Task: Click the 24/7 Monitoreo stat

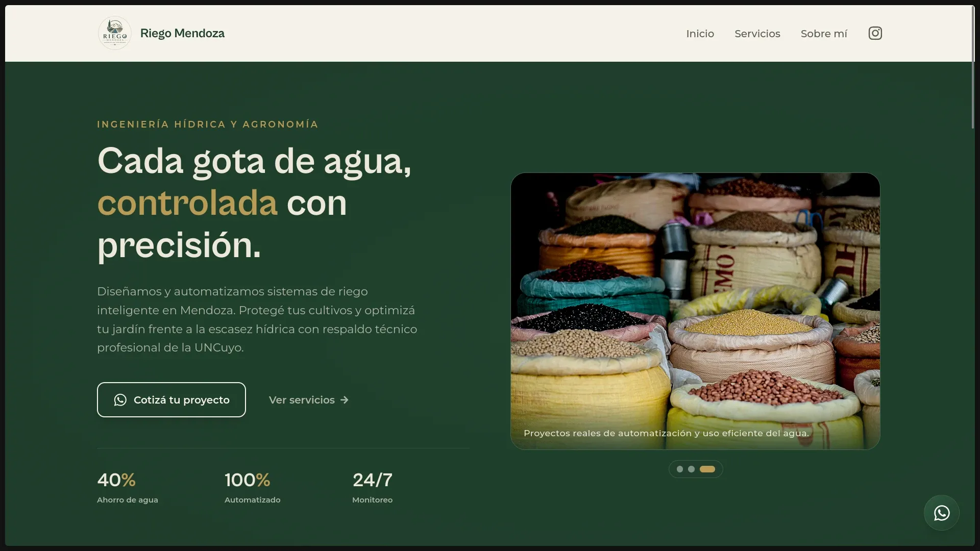Action: pyautogui.click(x=373, y=487)
